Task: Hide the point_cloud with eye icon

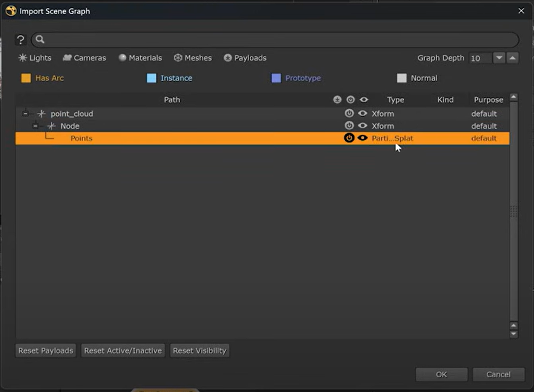Action: [x=363, y=113]
